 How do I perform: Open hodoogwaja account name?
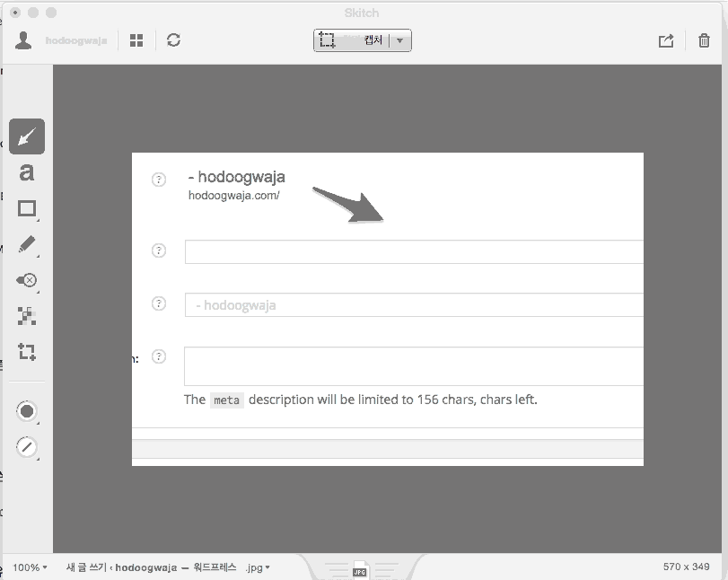(76, 41)
